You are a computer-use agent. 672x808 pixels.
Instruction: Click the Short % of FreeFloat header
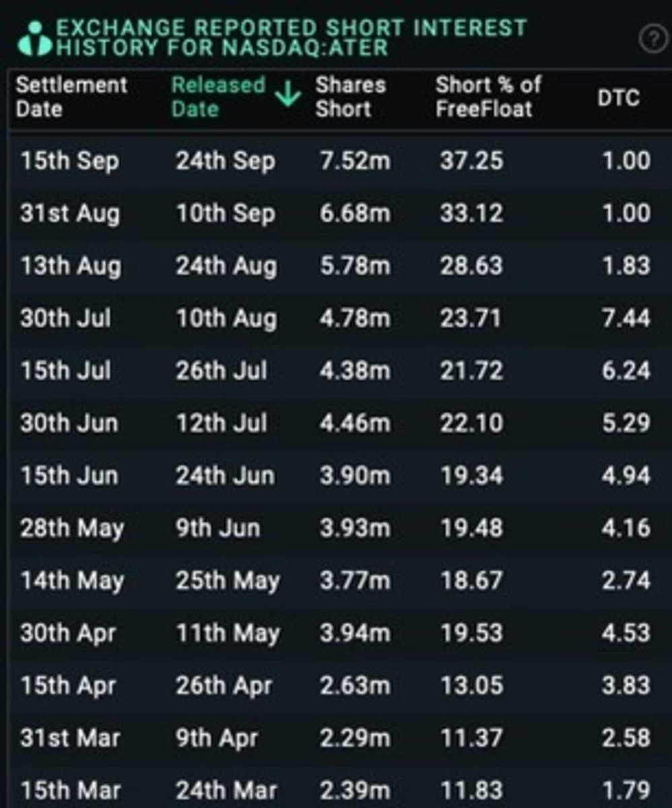(488, 97)
